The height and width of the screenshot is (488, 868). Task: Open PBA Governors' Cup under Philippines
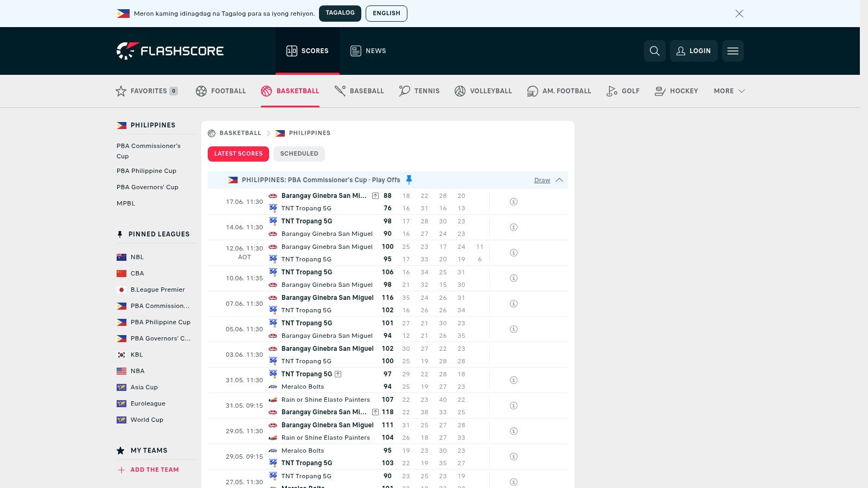tap(148, 187)
